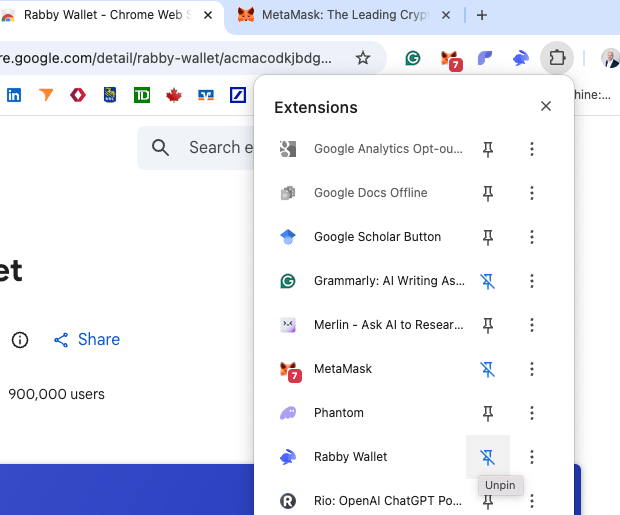Open a new browser tab
Viewport: 620px width, 515px height.
(482, 15)
